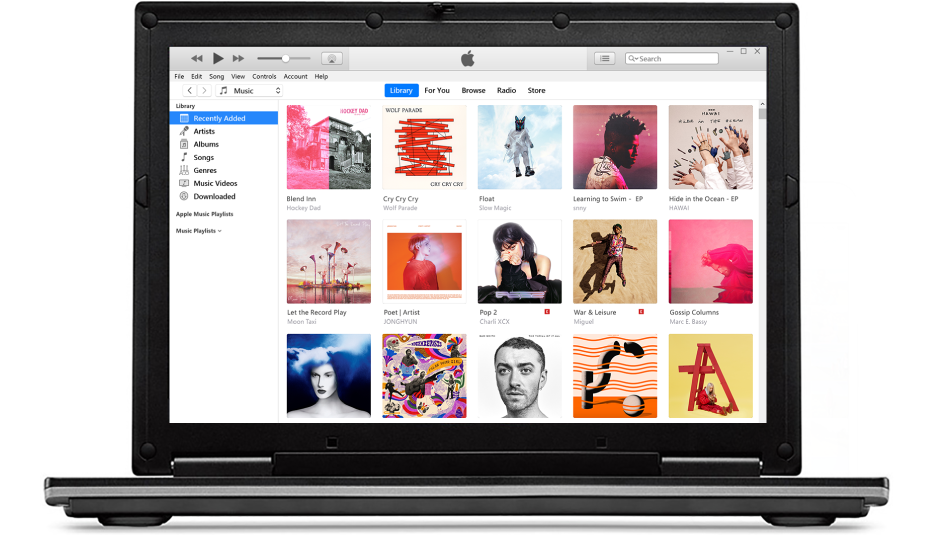931x535 pixels.
Task: Click the explicit badge beside War & Leisure
Action: [x=641, y=312]
